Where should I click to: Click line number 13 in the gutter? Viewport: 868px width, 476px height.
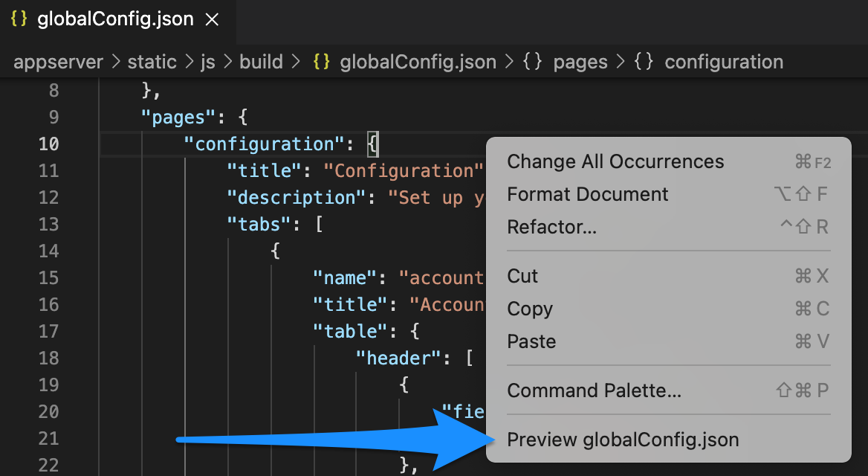coord(49,225)
